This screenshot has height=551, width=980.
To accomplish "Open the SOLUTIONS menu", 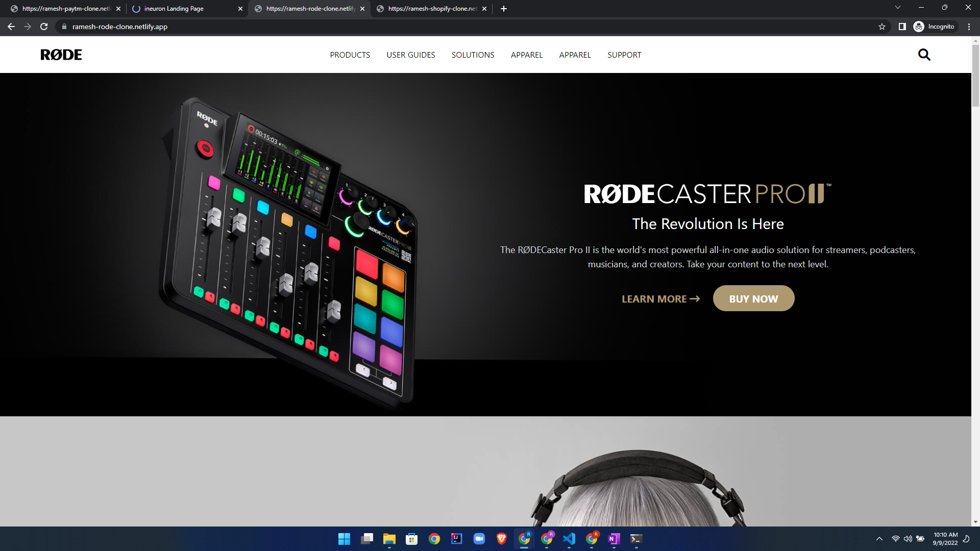I will pyautogui.click(x=473, y=55).
